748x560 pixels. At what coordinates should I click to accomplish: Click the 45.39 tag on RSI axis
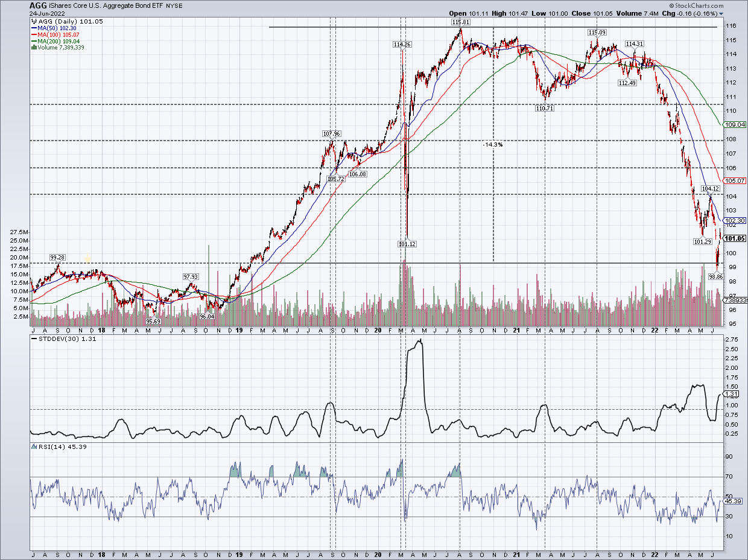coord(732,501)
